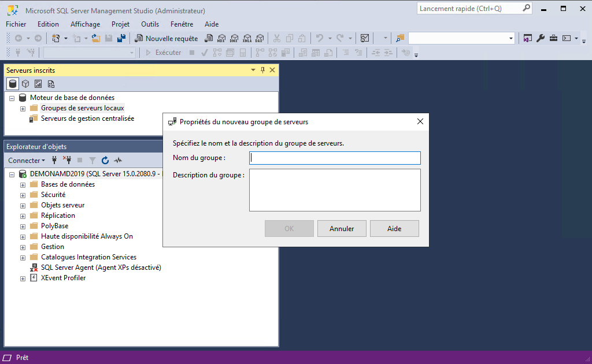Expand the XEvent Profiler node
592x364 pixels.
tap(23, 278)
